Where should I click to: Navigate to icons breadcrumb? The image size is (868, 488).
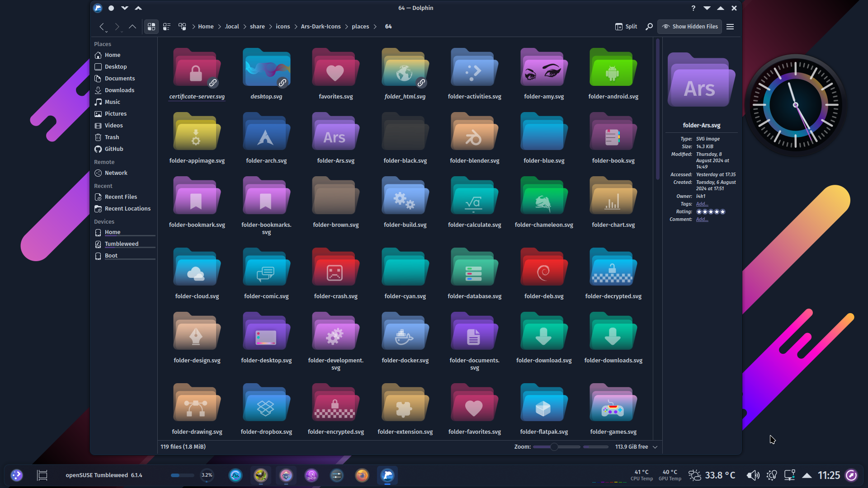283,27
